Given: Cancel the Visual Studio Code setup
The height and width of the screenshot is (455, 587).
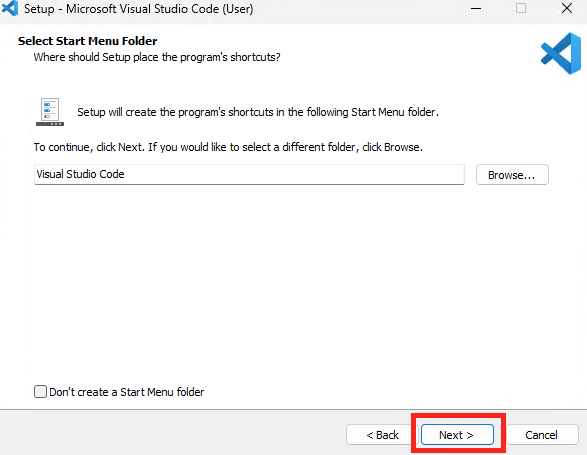Looking at the screenshot, I should [x=541, y=435].
